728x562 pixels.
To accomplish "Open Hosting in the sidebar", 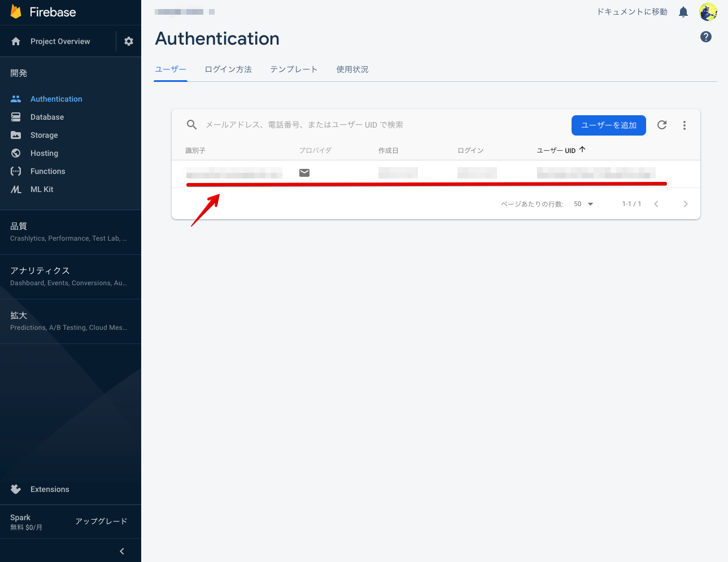I will coord(44,153).
